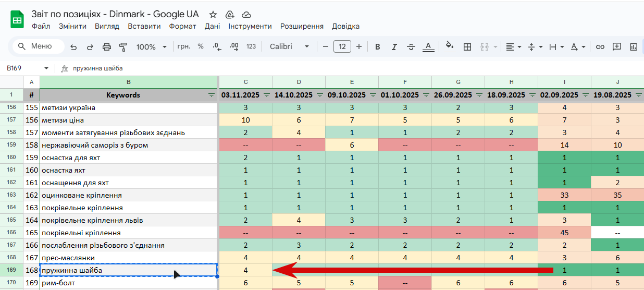Open the Файл menu

(x=41, y=26)
